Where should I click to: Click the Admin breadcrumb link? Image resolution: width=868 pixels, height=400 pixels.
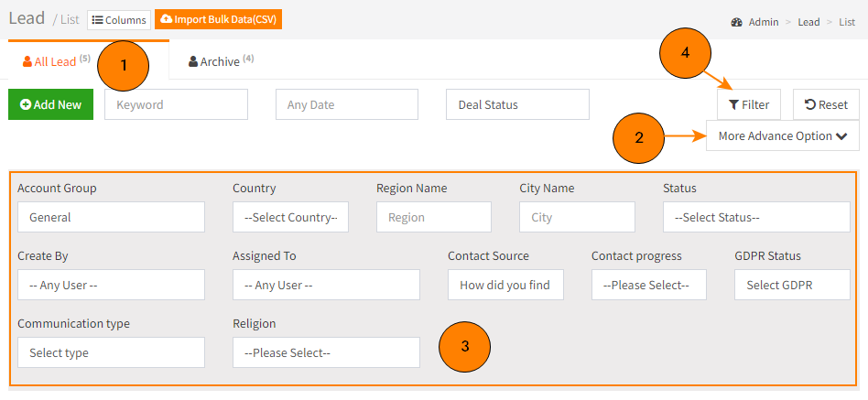point(764,22)
